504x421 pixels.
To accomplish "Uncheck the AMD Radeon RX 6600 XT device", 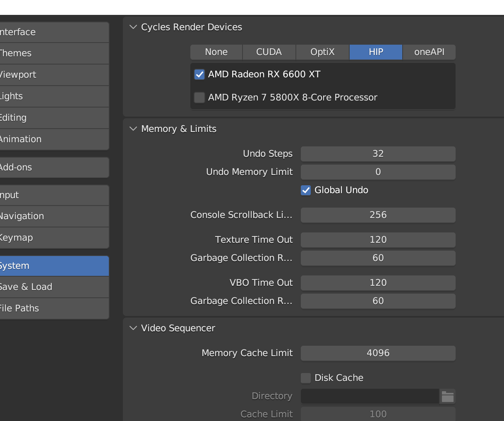I will click(199, 74).
